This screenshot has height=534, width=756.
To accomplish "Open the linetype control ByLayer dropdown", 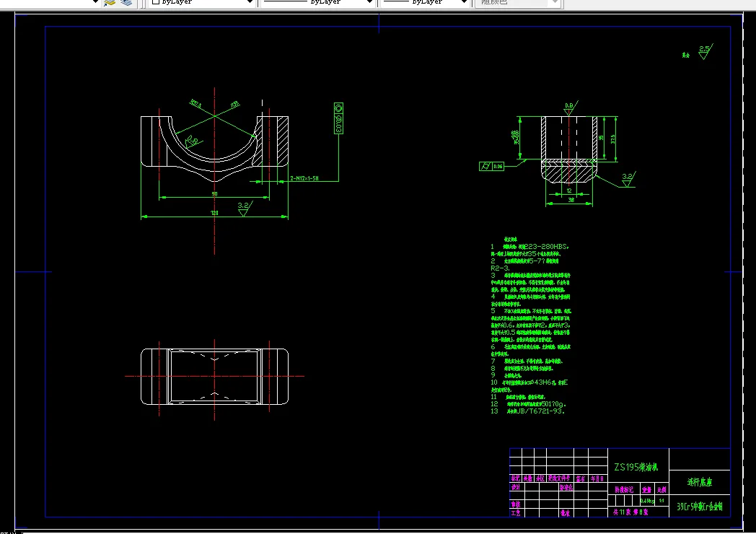I will [x=317, y=2].
